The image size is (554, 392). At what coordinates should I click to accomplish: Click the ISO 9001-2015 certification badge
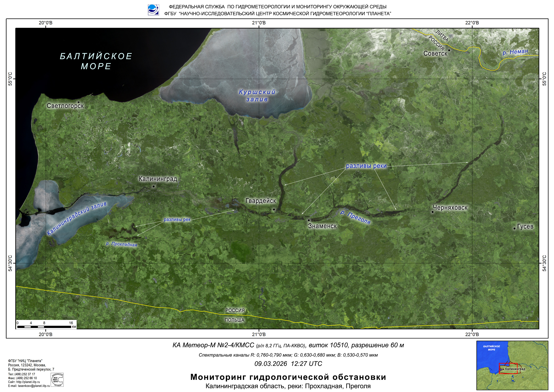(x=57, y=380)
